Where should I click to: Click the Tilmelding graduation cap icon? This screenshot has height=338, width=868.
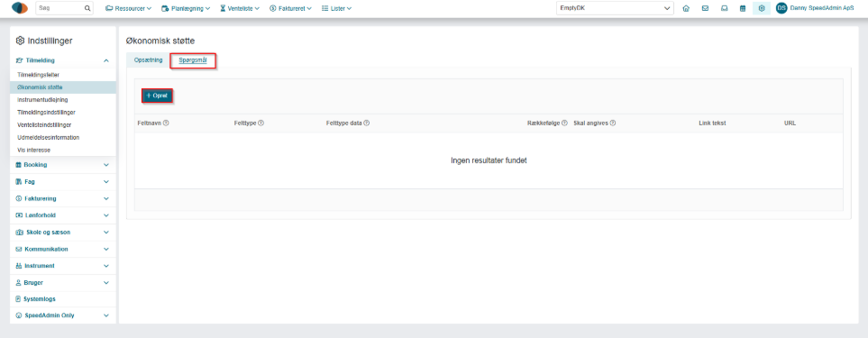coord(19,60)
